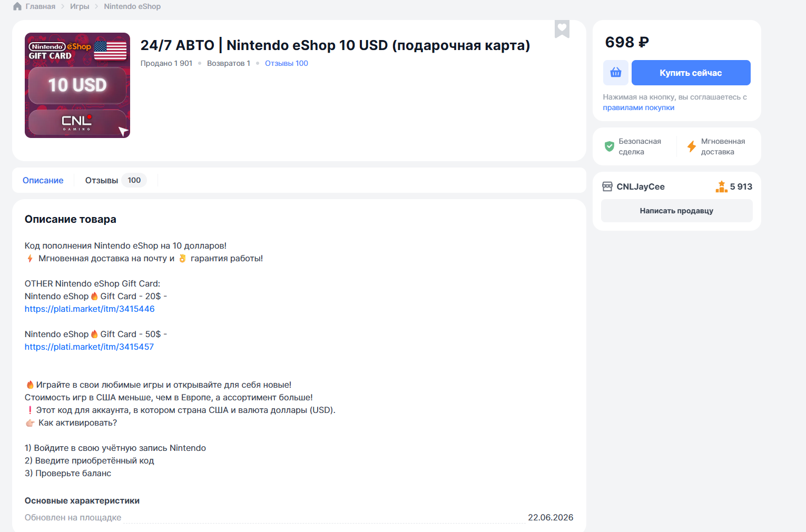The height and width of the screenshot is (532, 806).
Task: Open the Отзывы 100 link under the title
Action: point(287,63)
